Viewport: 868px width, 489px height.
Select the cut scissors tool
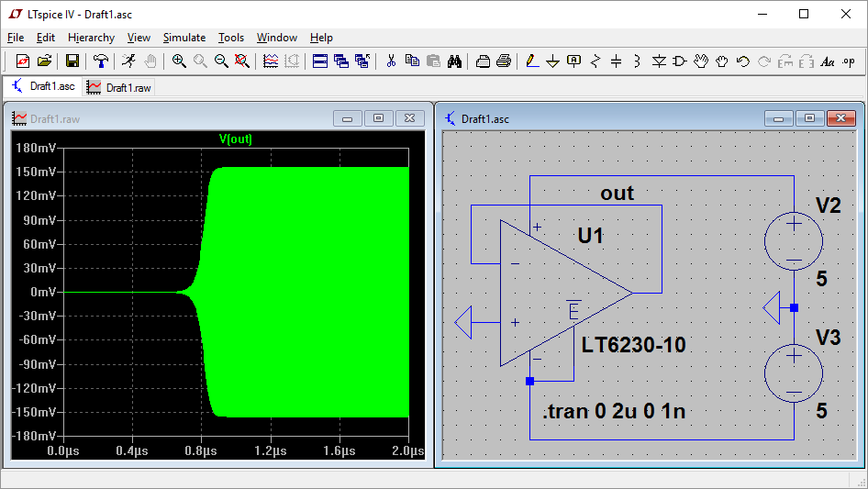(x=392, y=61)
